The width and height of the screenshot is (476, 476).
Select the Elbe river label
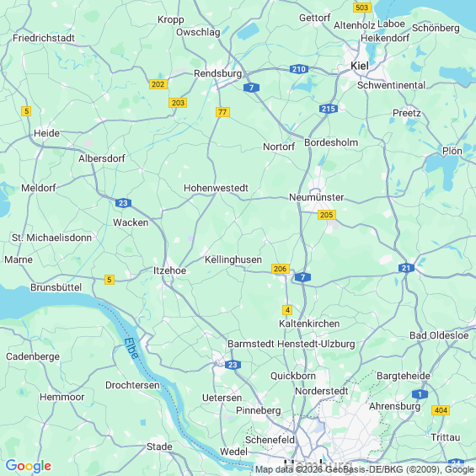(131, 348)
